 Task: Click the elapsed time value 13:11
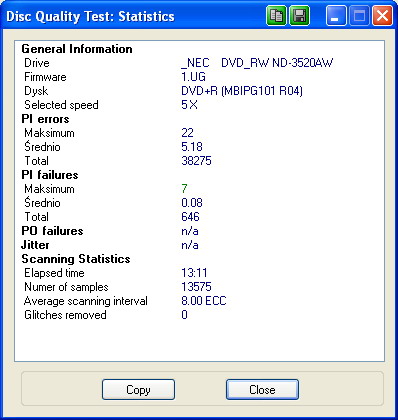click(194, 273)
